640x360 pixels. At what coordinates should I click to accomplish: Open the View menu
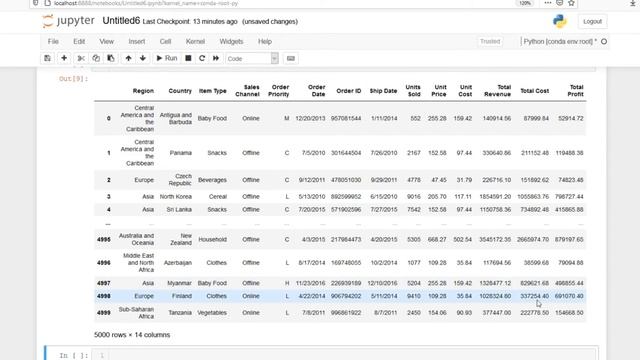coord(107,42)
